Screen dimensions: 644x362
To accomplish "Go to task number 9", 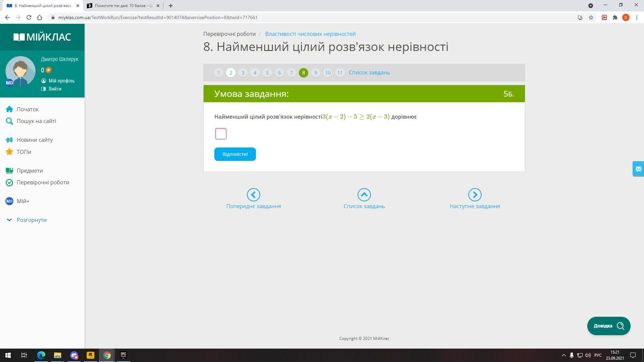I will pos(315,73).
